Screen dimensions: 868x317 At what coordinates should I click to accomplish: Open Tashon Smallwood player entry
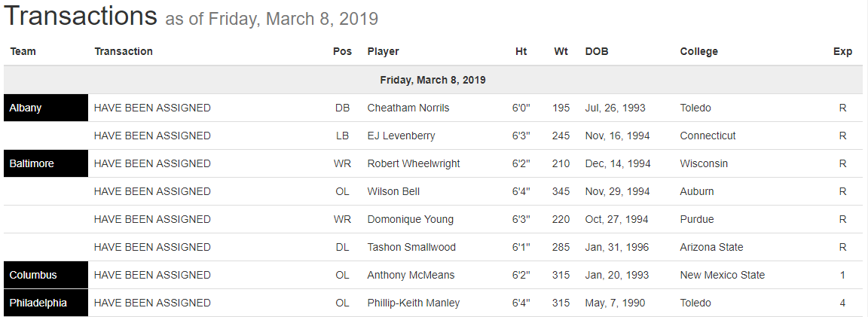[x=411, y=247]
